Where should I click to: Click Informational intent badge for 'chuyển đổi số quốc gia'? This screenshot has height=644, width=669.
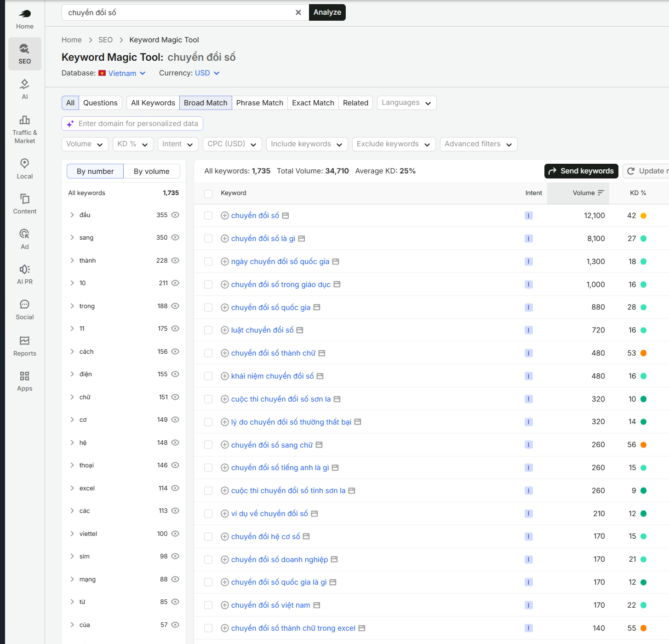[x=529, y=307]
